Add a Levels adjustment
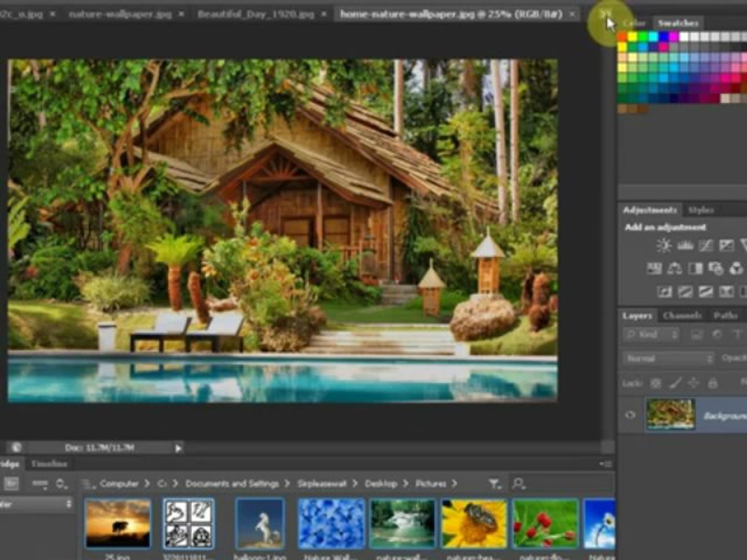The width and height of the screenshot is (747, 560). (685, 245)
